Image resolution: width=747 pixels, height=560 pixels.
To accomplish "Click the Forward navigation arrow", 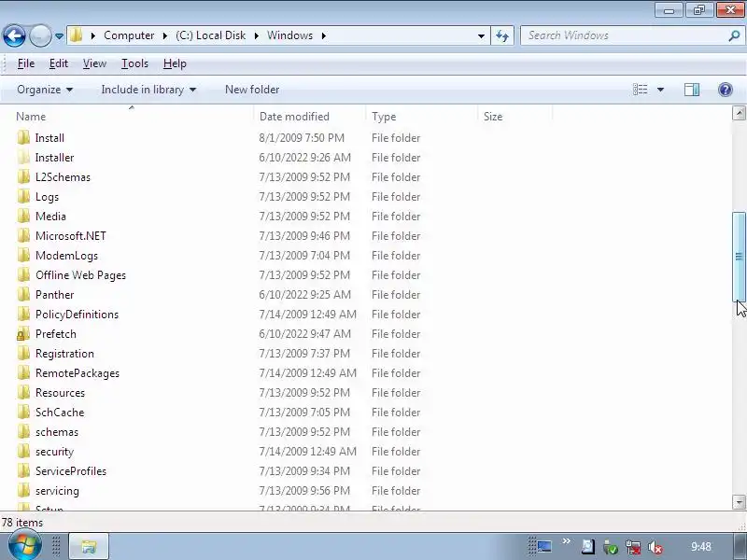I will click(40, 35).
